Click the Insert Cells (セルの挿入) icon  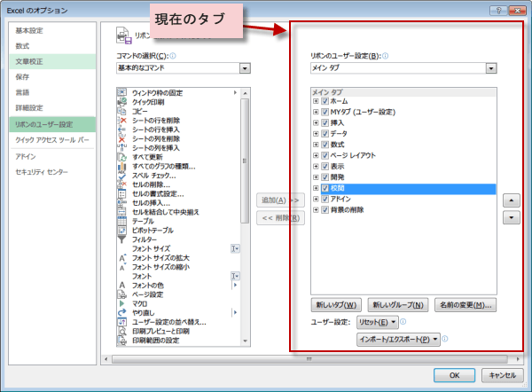click(121, 202)
